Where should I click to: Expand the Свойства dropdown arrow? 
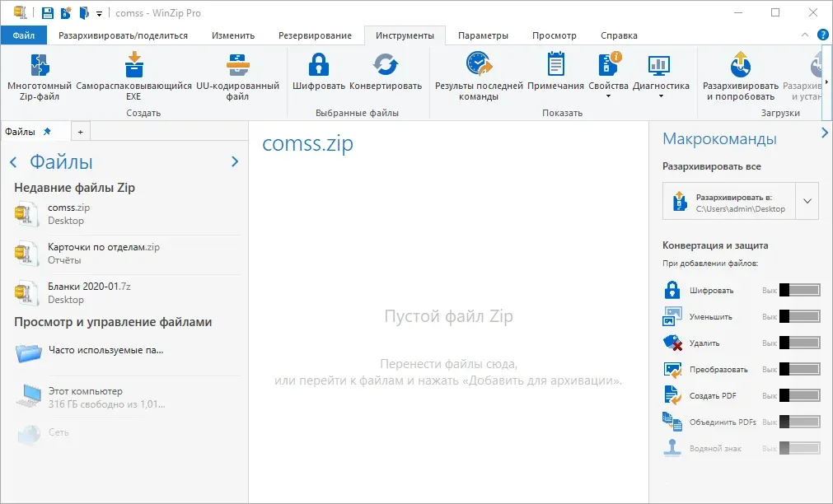point(608,96)
